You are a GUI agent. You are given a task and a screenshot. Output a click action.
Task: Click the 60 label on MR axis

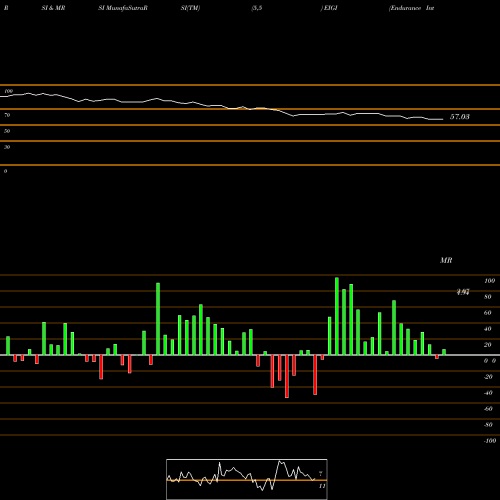[x=488, y=313]
